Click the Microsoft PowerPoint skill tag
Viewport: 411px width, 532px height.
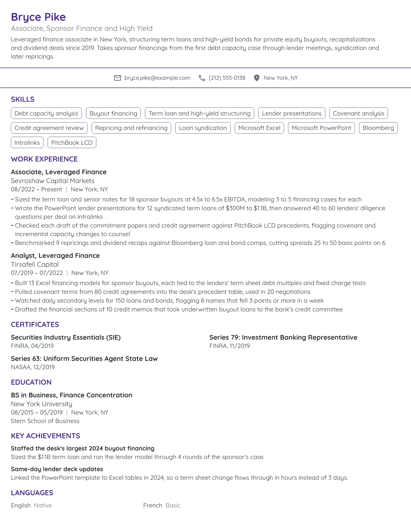(321, 128)
